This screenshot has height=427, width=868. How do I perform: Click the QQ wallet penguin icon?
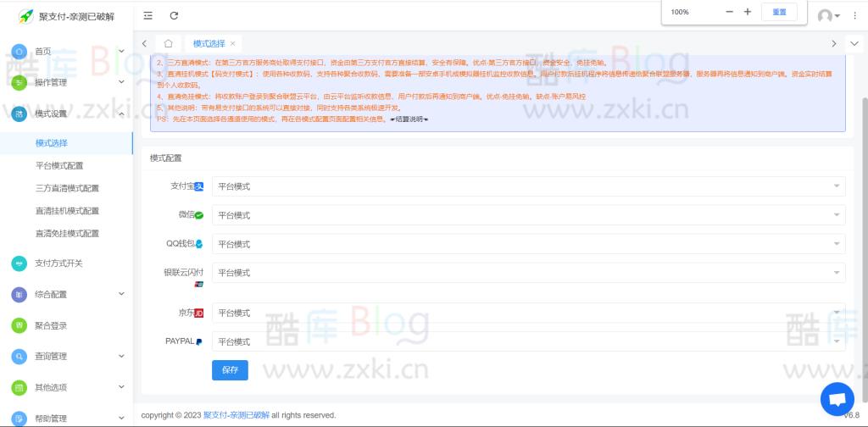click(x=199, y=244)
